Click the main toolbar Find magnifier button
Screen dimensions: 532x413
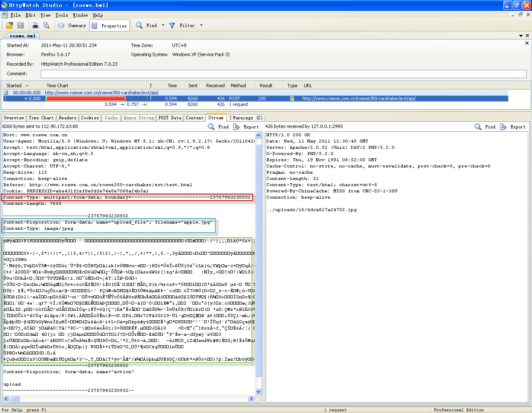146,25
